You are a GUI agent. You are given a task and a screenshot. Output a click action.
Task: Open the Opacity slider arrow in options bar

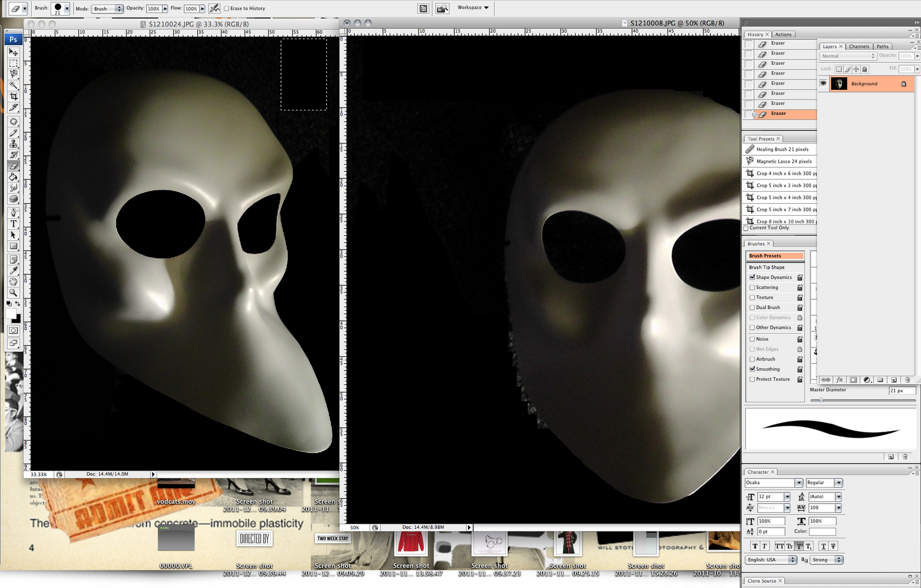pyautogui.click(x=165, y=9)
